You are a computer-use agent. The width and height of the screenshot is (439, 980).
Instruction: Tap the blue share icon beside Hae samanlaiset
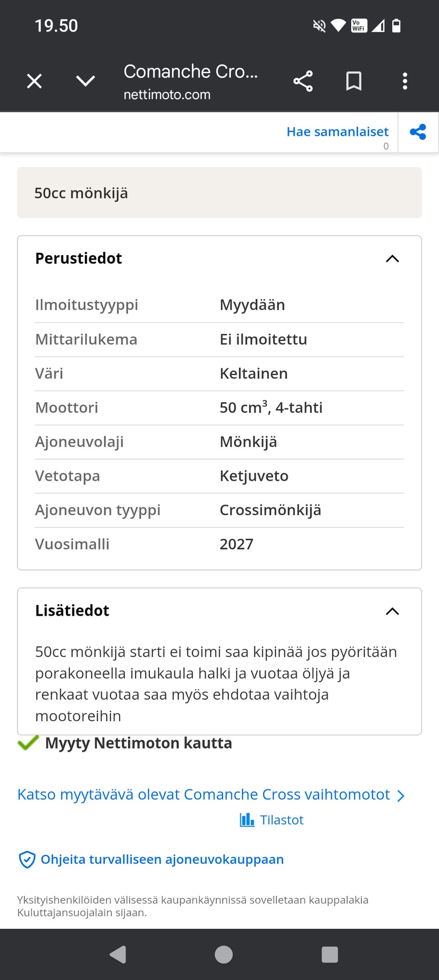[418, 132]
